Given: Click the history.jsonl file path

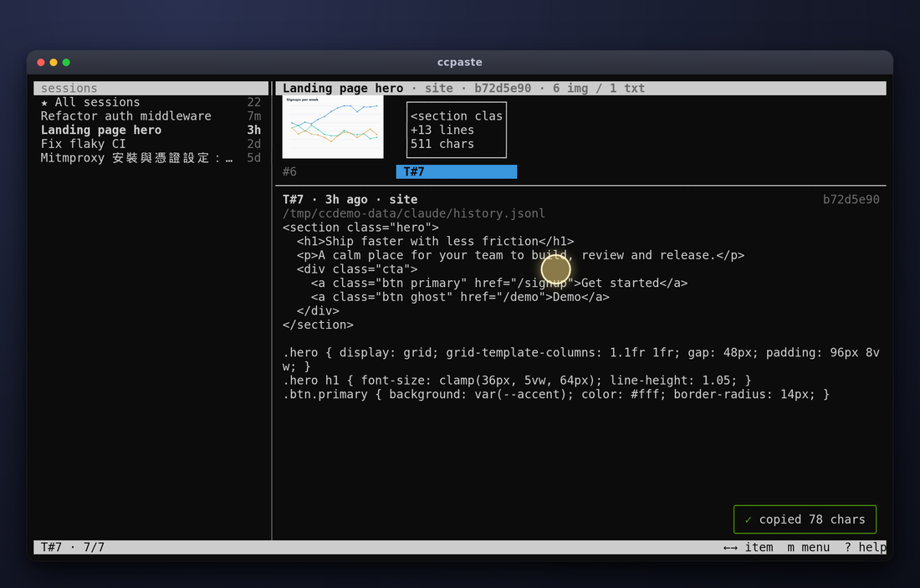Looking at the screenshot, I should click(414, 213).
